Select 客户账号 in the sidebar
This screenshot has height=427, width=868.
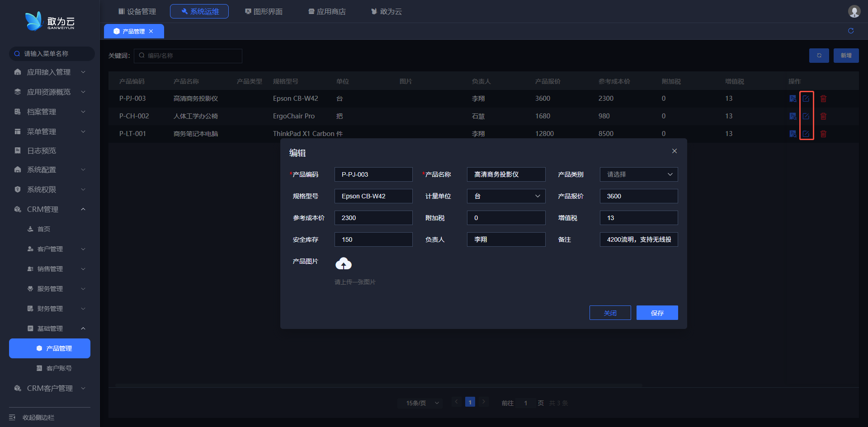pos(59,368)
